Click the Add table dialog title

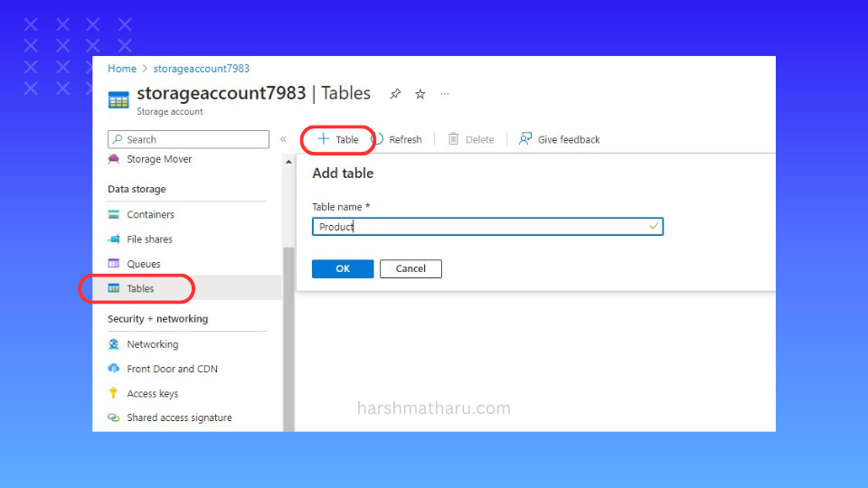coord(343,174)
